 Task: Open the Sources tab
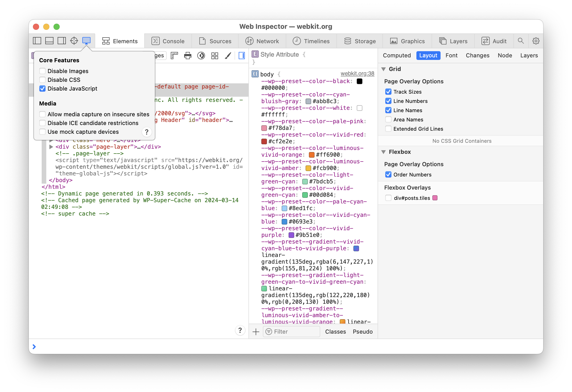click(x=215, y=41)
